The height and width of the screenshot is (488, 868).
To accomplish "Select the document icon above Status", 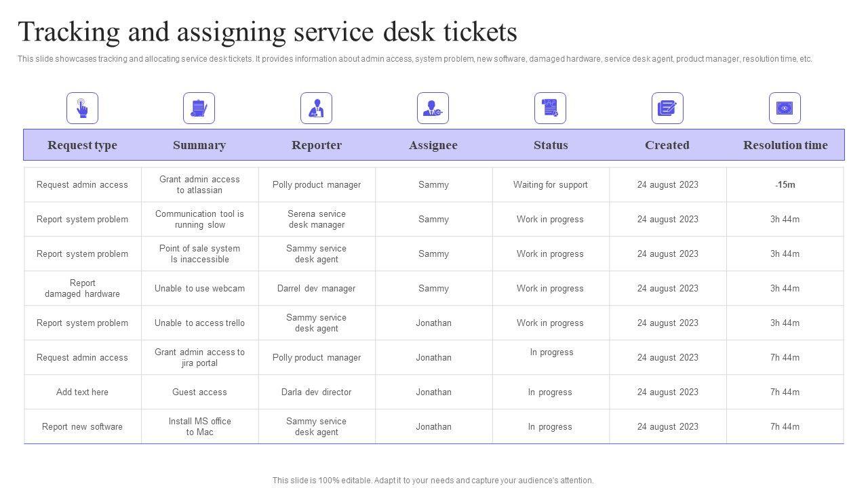I will (550, 108).
